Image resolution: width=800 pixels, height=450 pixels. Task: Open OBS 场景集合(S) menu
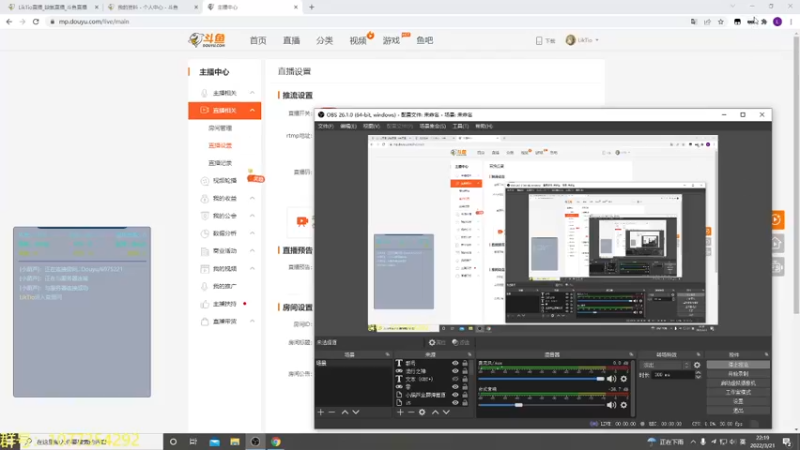click(432, 126)
